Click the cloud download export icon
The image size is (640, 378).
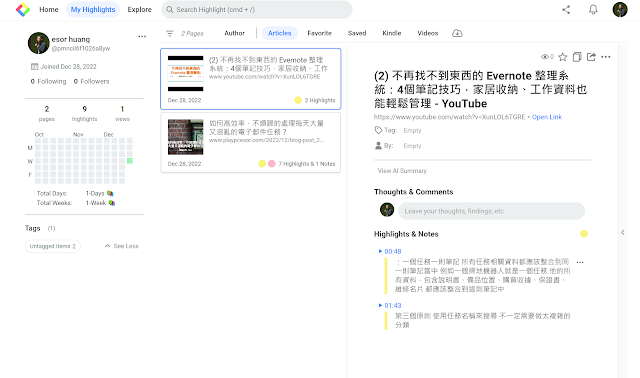tap(457, 33)
